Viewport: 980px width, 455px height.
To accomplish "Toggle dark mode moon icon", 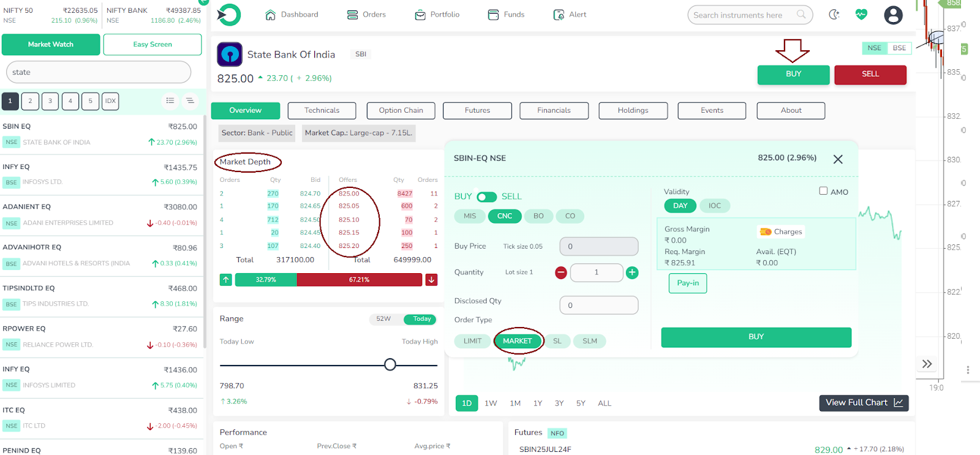I will [834, 15].
